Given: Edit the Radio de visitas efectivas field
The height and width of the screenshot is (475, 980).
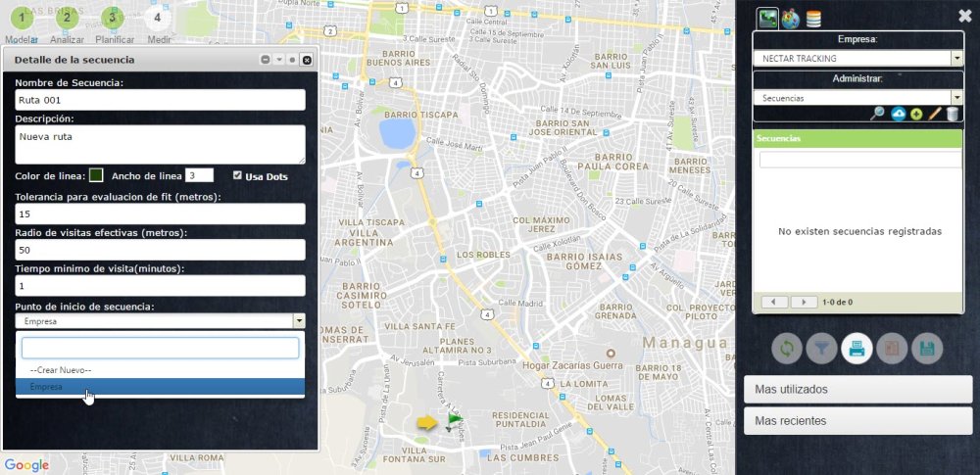Looking at the screenshot, I should click(x=160, y=250).
